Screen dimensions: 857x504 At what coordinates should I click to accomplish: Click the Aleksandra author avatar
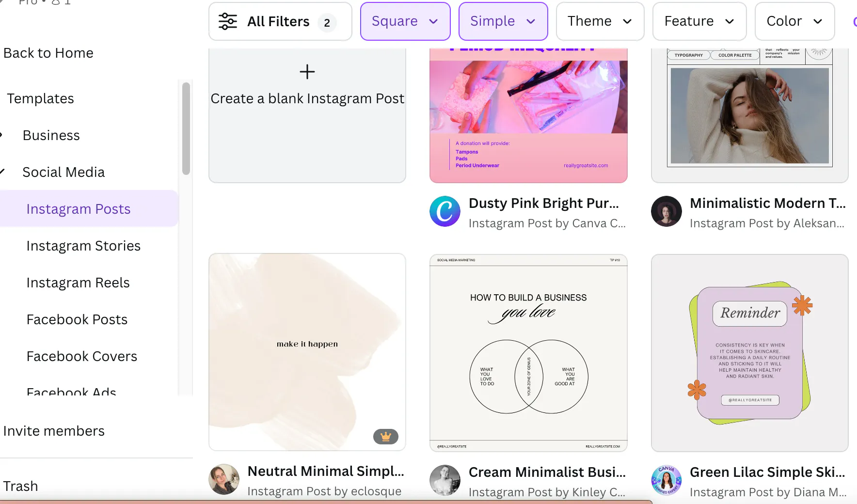(x=666, y=211)
